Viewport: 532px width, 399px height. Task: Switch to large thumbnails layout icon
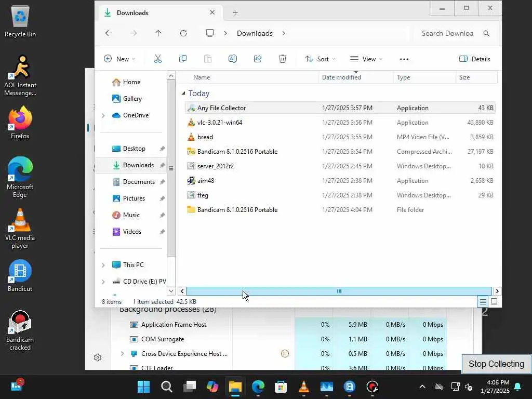click(494, 301)
